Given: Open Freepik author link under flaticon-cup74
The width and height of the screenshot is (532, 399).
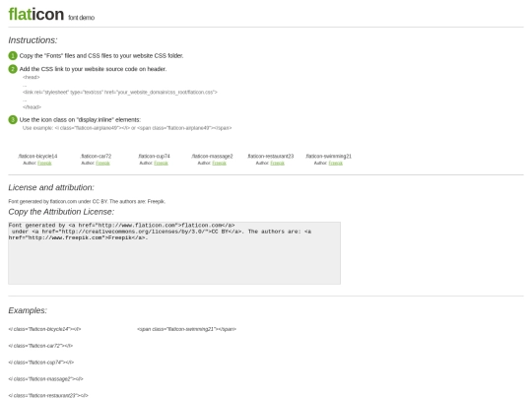Looking at the screenshot, I should point(161,164).
